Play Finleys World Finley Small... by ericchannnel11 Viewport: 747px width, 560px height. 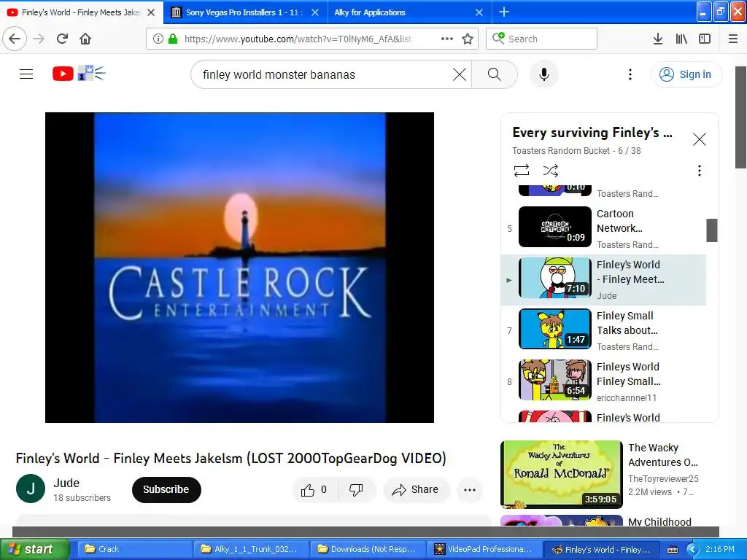pyautogui.click(x=555, y=379)
